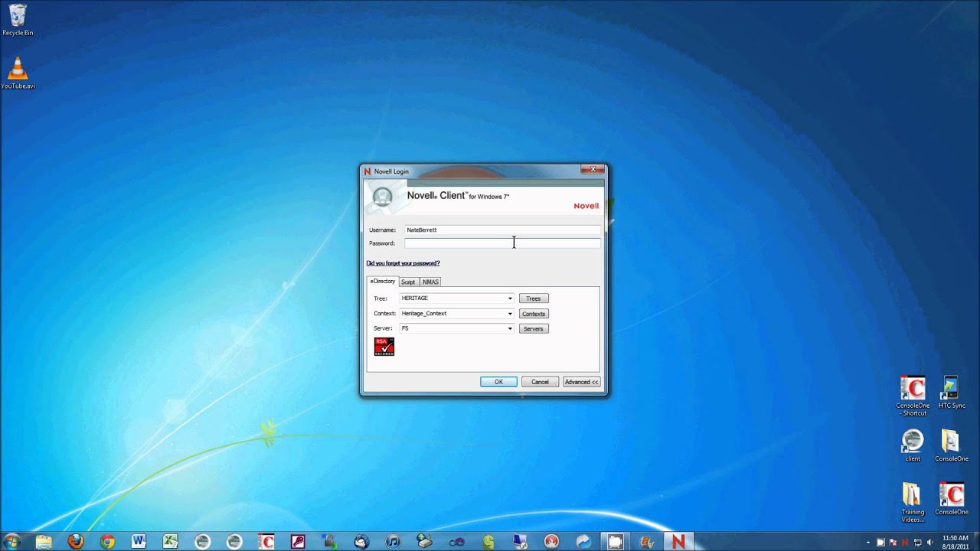Open Microsoft Access key icon in taskbar
The height and width of the screenshot is (551, 980).
(x=298, y=541)
